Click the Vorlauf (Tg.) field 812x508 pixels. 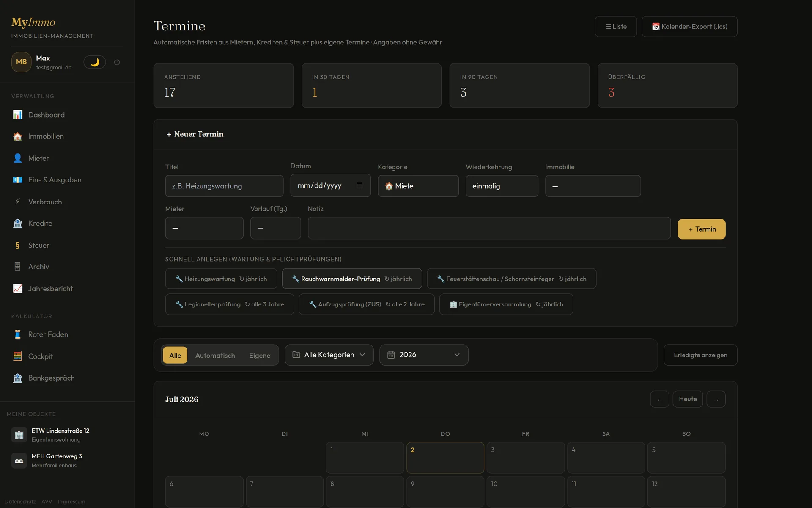(276, 228)
